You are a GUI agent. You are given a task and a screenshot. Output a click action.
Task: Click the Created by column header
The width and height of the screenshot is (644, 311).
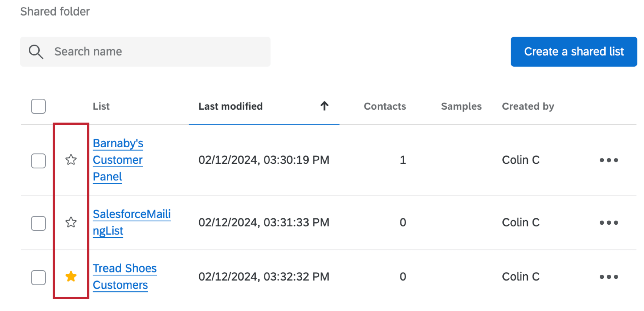tap(528, 106)
